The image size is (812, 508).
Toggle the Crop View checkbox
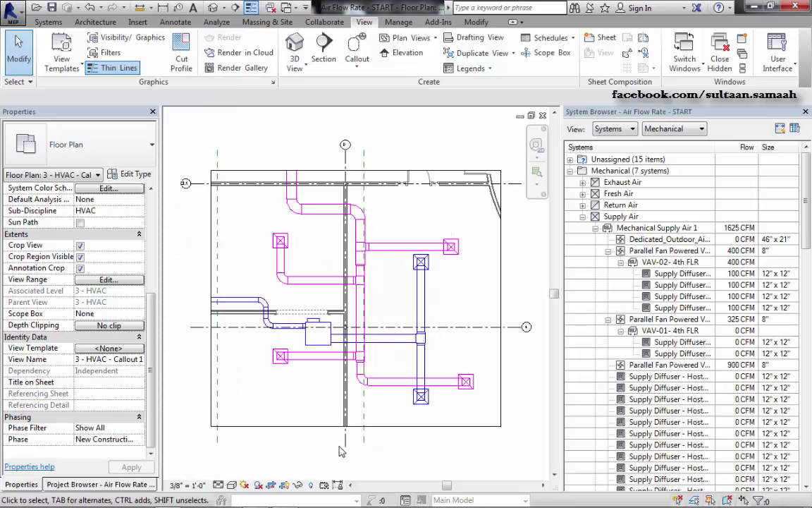80,246
